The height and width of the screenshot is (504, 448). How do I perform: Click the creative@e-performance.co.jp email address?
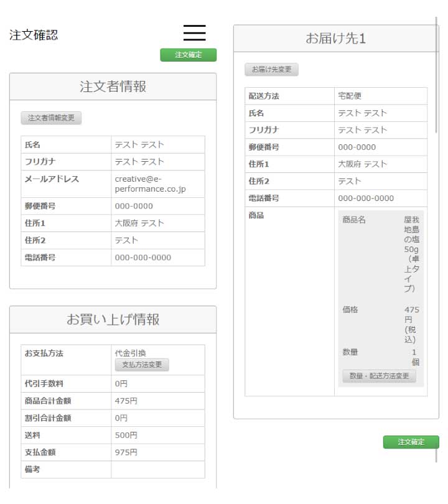tap(150, 184)
